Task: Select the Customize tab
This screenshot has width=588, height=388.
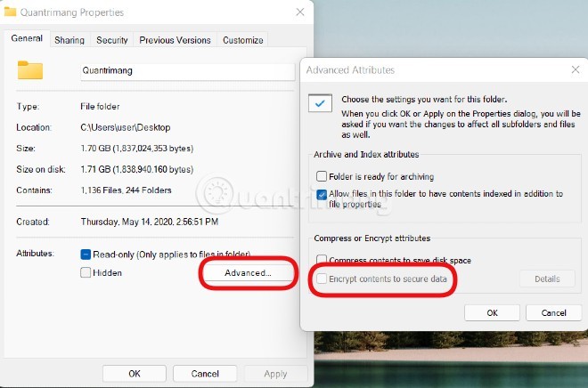Action: [x=243, y=40]
